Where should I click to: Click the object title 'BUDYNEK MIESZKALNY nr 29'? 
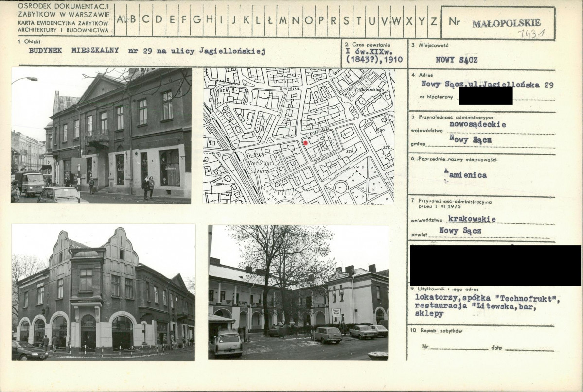146,51
